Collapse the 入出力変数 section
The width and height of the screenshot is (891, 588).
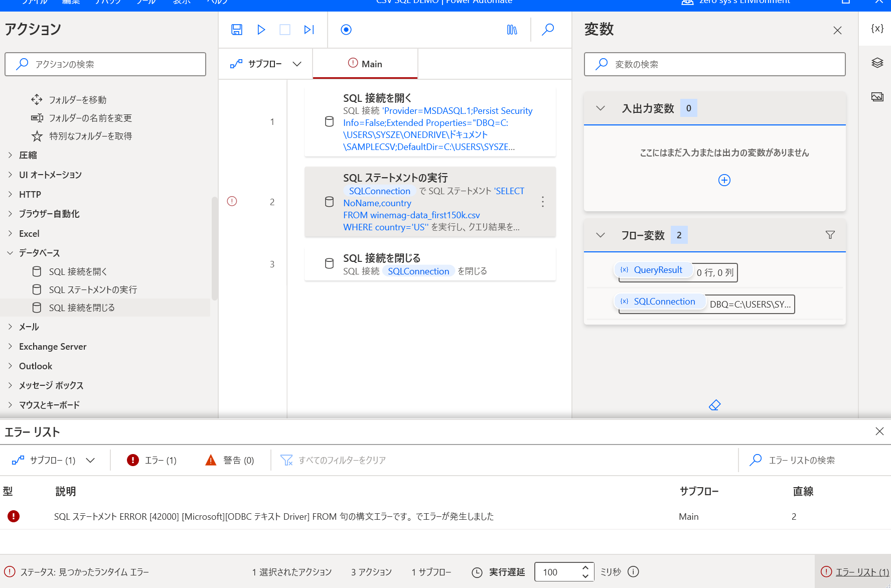point(601,108)
